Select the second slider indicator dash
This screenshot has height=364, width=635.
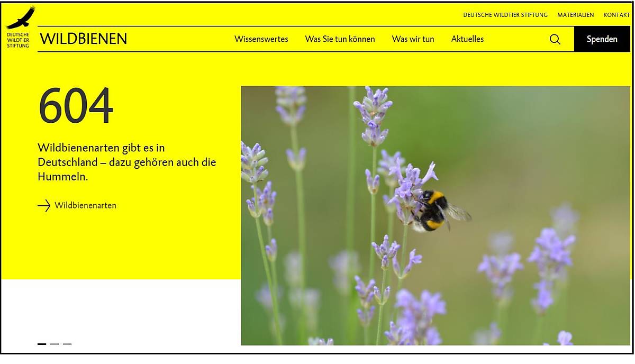55,344
